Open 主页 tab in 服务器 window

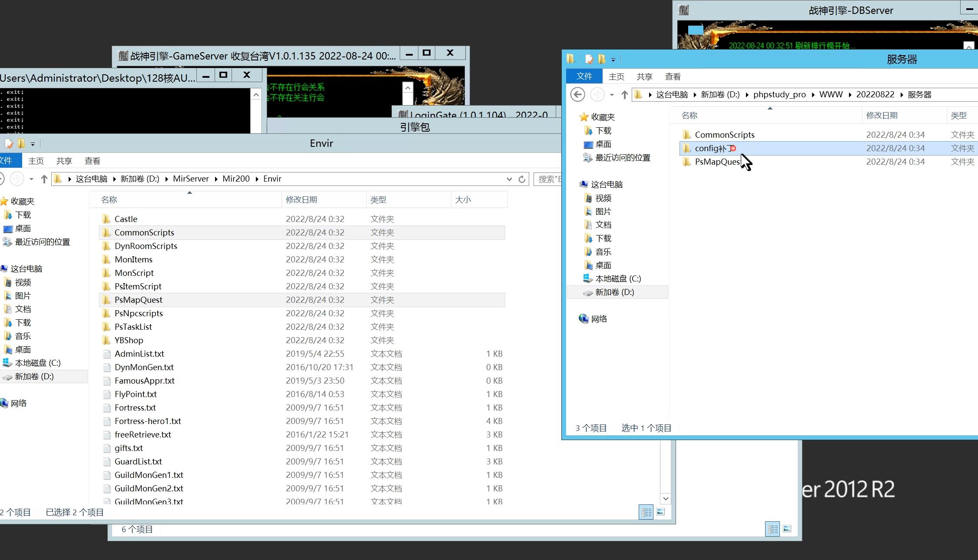(616, 77)
